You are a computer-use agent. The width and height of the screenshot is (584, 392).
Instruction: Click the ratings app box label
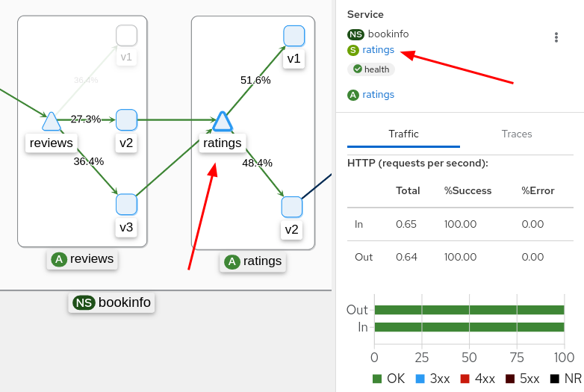pos(253,261)
